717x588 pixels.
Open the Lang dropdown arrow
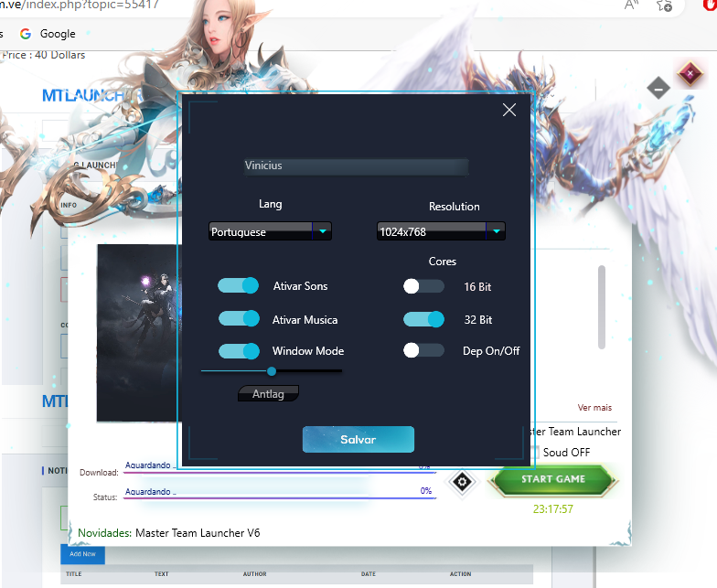pyautogui.click(x=322, y=231)
